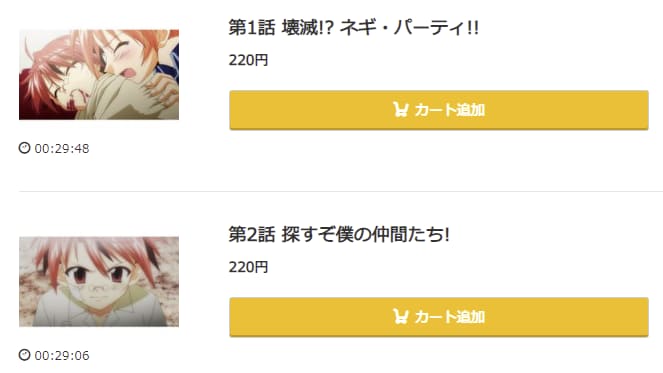Open title 第1話 壊滅!? ネギ・パーティ!!
The image size is (663, 373).
click(x=353, y=28)
